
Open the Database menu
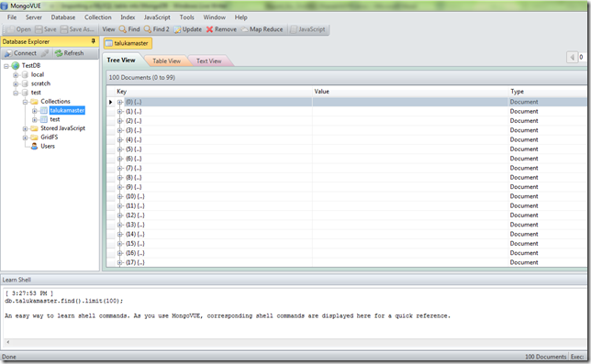[x=63, y=17]
